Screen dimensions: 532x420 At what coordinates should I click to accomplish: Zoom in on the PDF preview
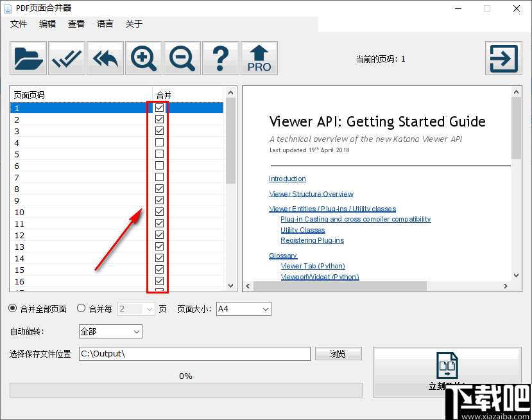pyautogui.click(x=143, y=58)
